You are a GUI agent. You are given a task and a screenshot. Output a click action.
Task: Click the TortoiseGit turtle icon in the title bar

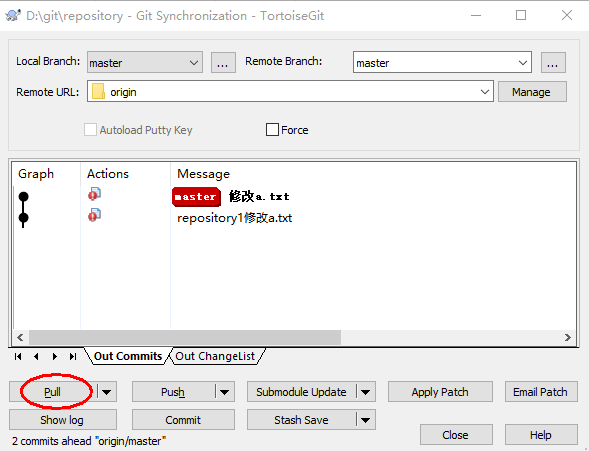13,16
